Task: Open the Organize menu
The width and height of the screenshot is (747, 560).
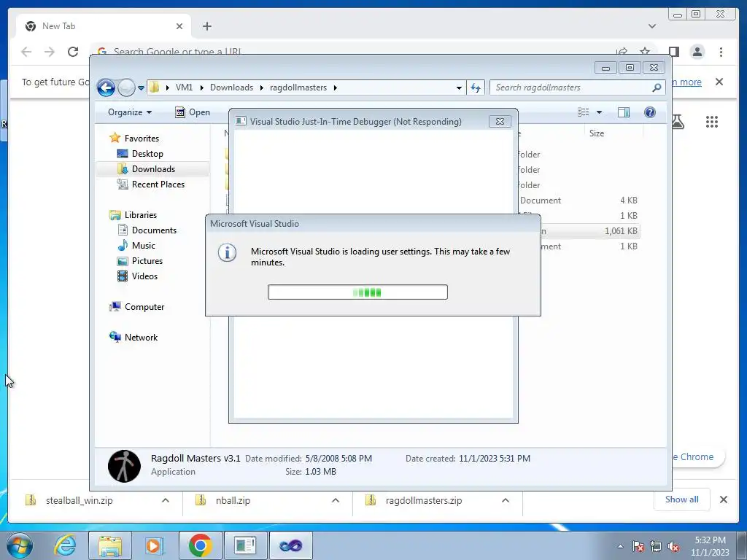Action: [x=130, y=112]
